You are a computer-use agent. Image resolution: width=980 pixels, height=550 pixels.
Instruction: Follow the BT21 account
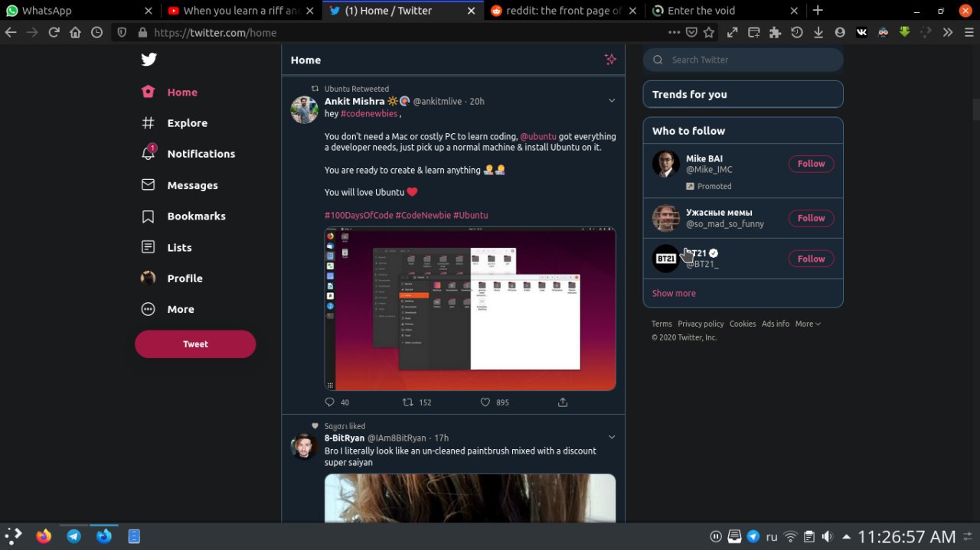tap(811, 259)
